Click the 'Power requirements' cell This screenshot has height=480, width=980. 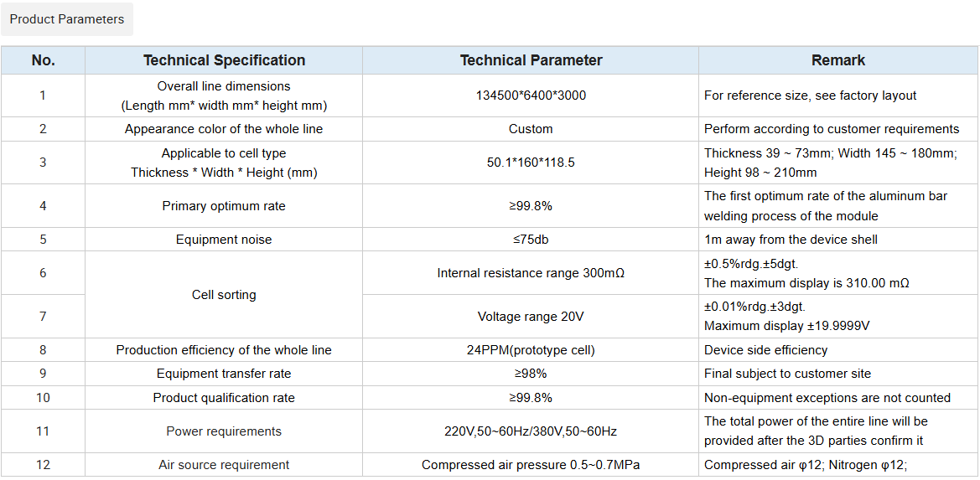click(x=224, y=431)
